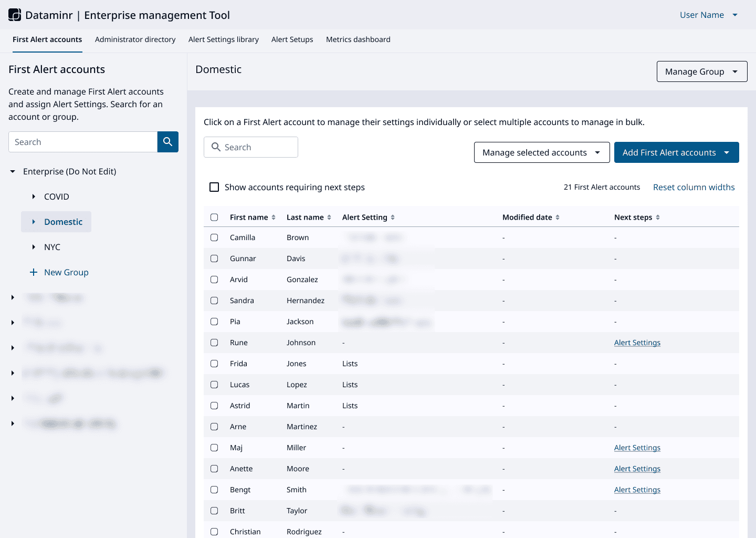Image resolution: width=756 pixels, height=538 pixels.
Task: Select the Rune Johnson row checkbox
Action: point(214,343)
